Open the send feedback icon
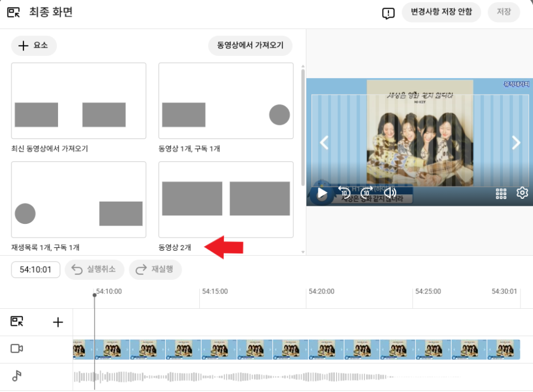 pos(388,13)
